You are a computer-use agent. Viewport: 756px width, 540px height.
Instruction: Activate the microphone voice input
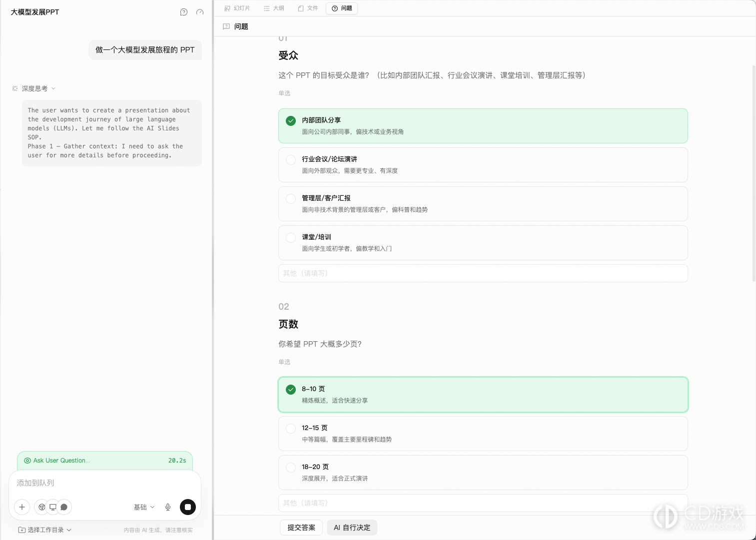coord(168,507)
